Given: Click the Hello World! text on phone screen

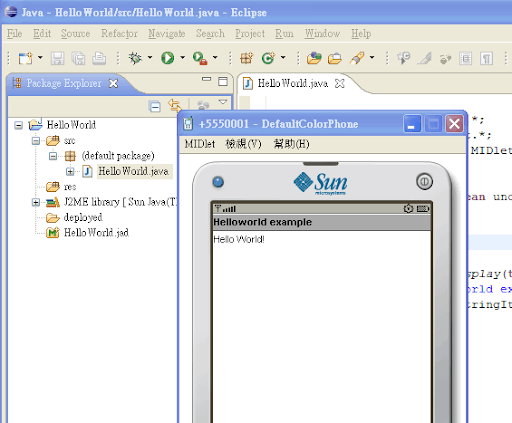Looking at the screenshot, I should pos(239,239).
